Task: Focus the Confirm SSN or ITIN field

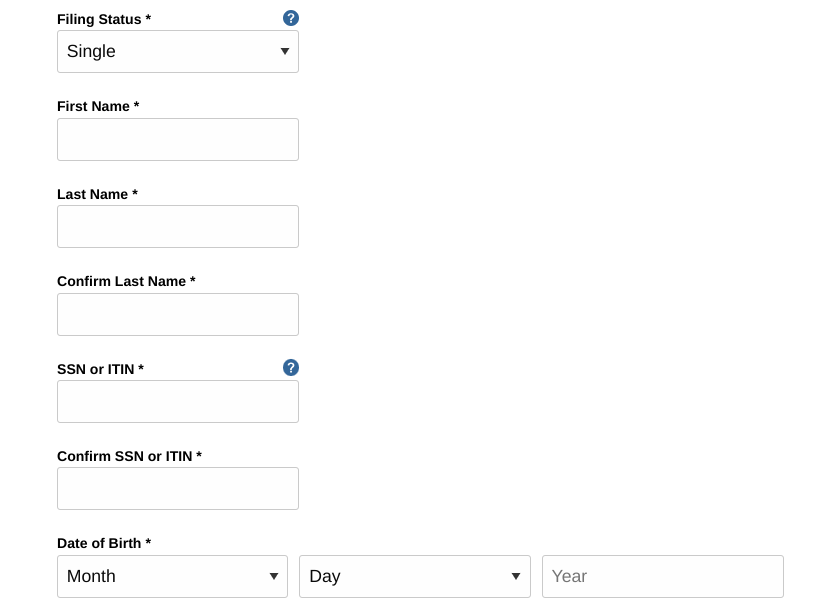Action: (x=178, y=489)
